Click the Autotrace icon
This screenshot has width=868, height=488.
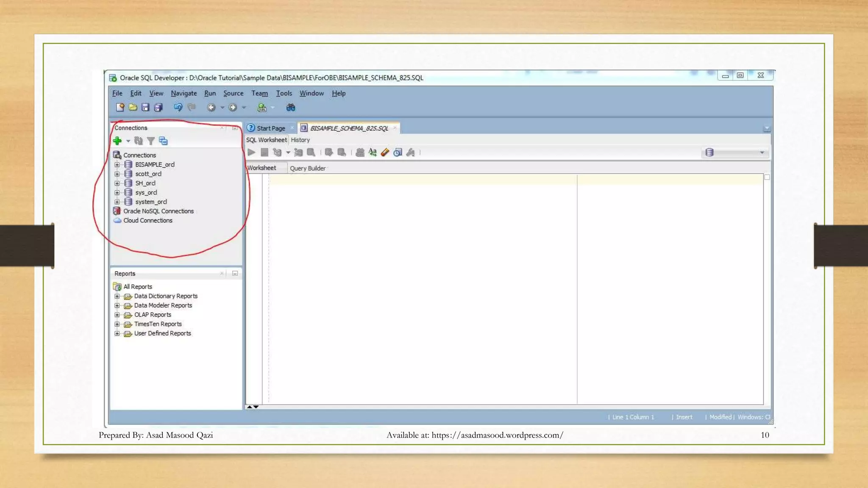tap(311, 152)
